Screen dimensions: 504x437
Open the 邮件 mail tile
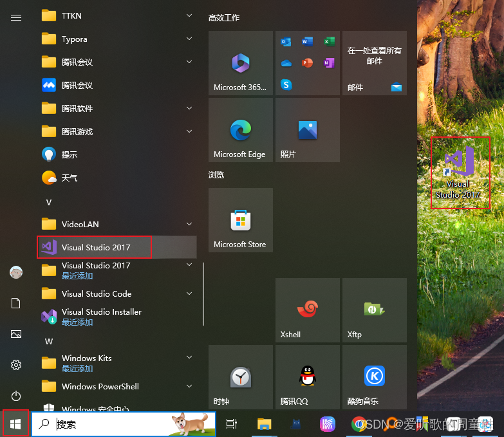(375, 63)
